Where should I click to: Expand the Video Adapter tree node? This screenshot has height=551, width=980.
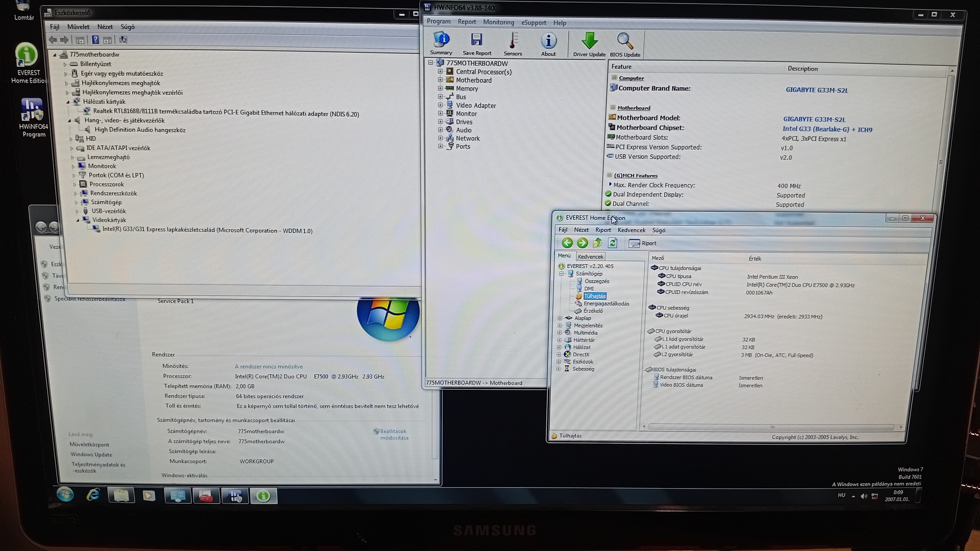pyautogui.click(x=440, y=105)
